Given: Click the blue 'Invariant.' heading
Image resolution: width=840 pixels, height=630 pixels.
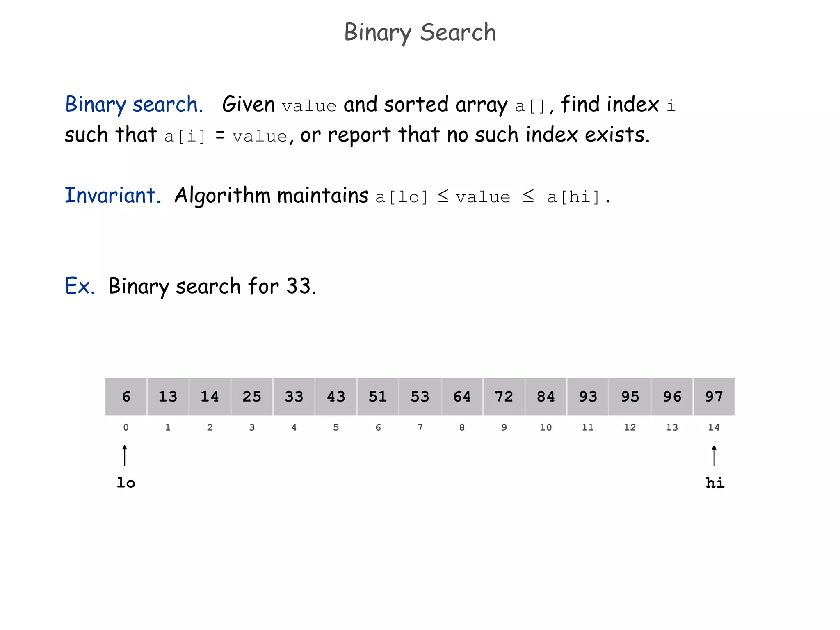Looking at the screenshot, I should pyautogui.click(x=113, y=195).
